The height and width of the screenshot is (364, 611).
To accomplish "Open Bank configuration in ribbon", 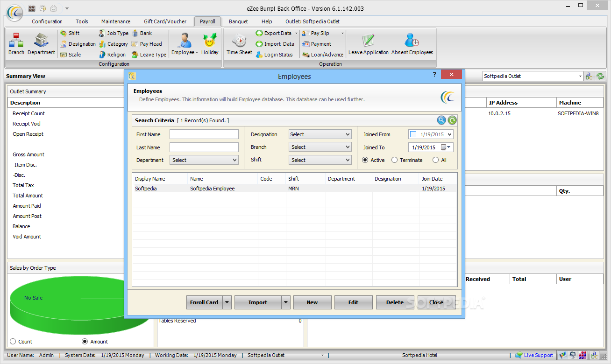I will tap(142, 33).
